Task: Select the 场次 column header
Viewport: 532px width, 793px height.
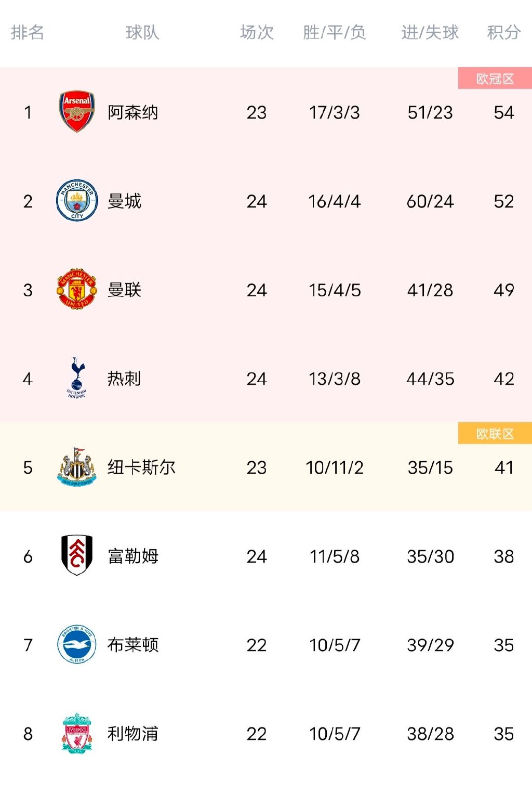Action: pyautogui.click(x=257, y=33)
